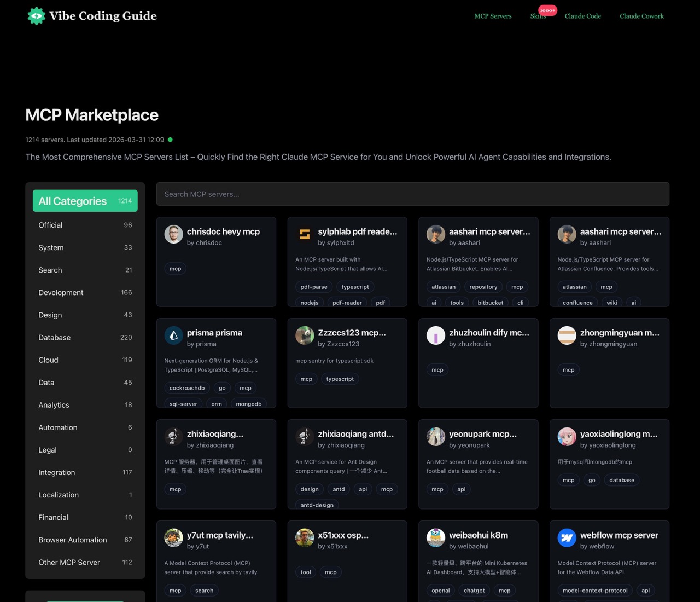Select the All Categories filter
This screenshot has width=700, height=602.
(85, 201)
